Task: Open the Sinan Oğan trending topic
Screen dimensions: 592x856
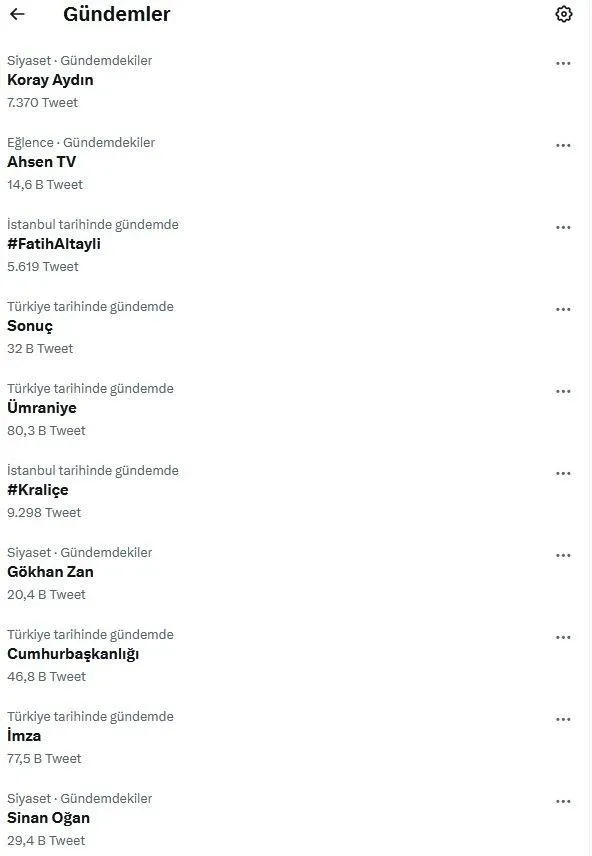Action: 49,818
